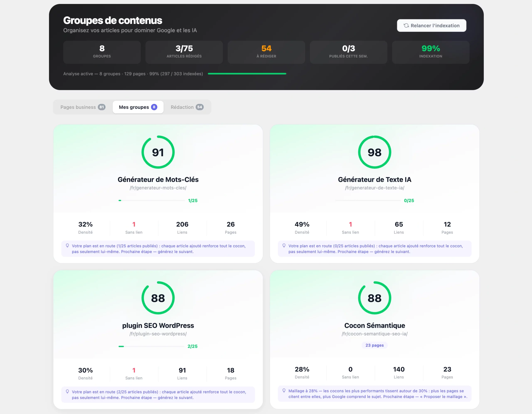Click the 140 Liens value
532x414 pixels.
[x=399, y=369]
